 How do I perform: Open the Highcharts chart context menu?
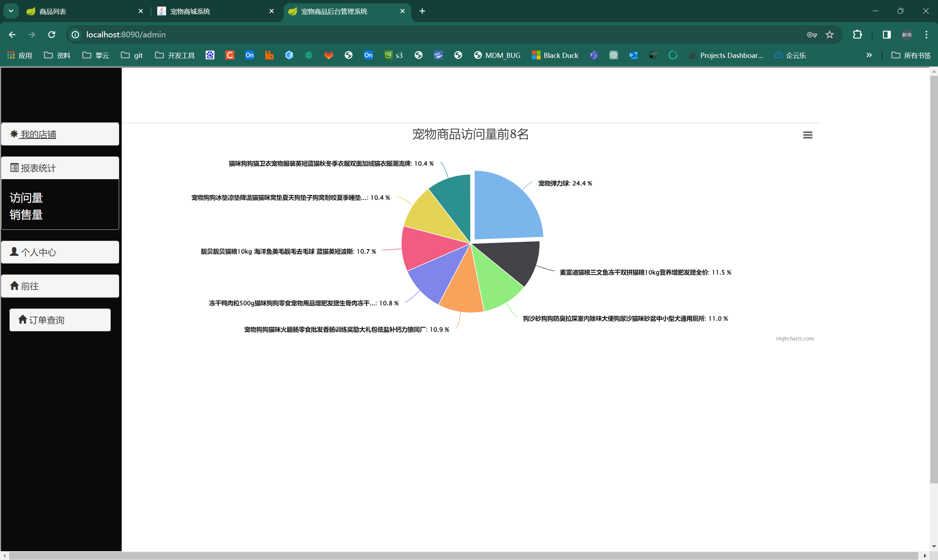tap(808, 135)
